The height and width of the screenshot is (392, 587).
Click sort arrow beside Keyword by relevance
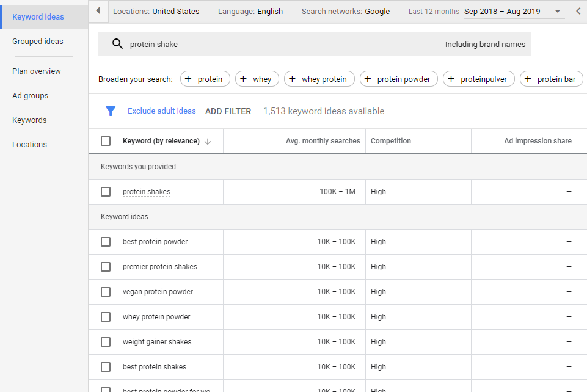tap(208, 141)
